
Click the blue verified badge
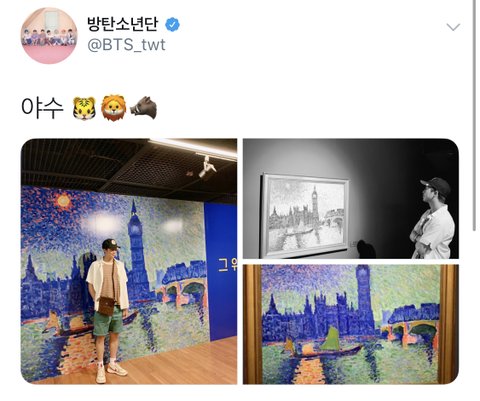(172, 25)
